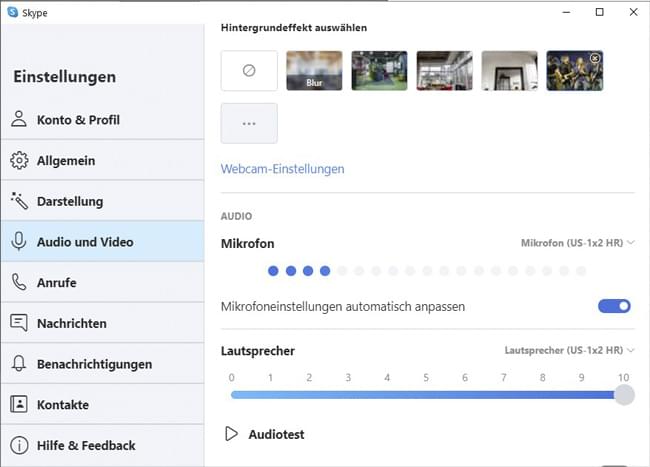650x467 pixels.
Task: Select the white room background thumbnail
Action: 509,70
